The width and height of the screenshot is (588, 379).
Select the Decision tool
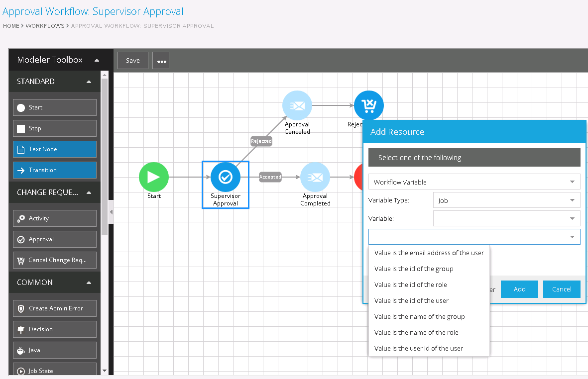(x=54, y=329)
